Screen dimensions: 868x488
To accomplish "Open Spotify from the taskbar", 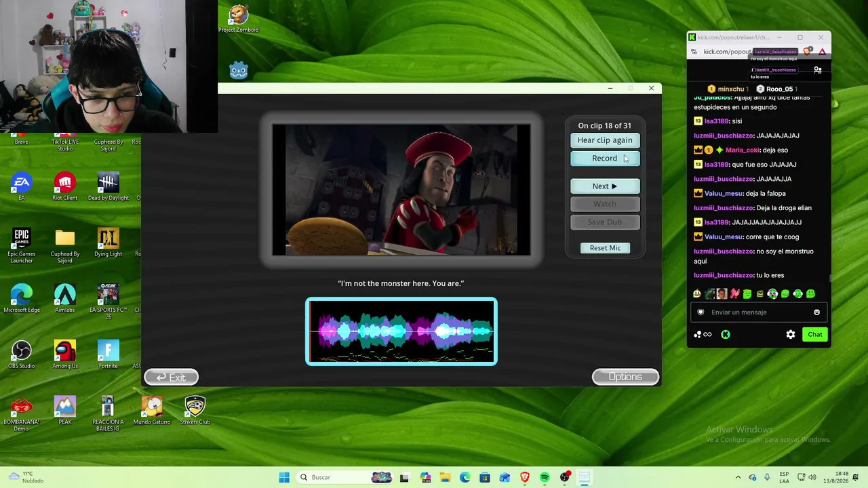I will pos(545,478).
